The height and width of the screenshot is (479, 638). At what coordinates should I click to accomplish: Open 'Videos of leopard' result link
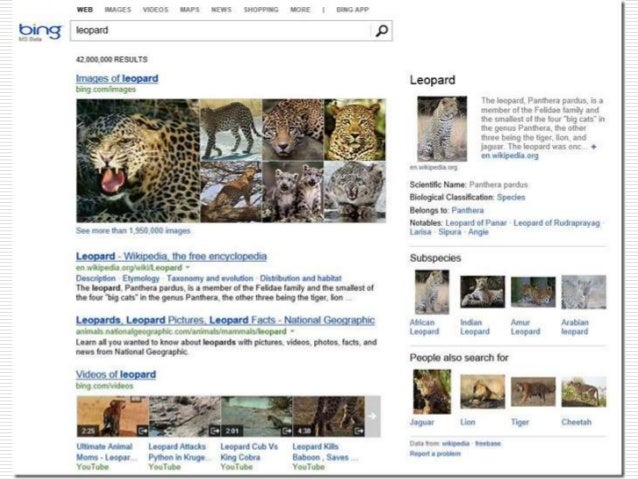116,374
